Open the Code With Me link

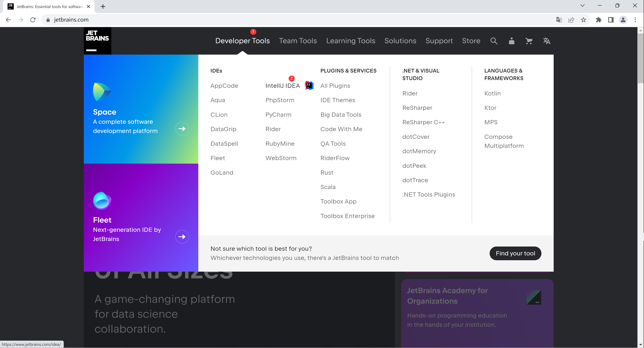(341, 129)
